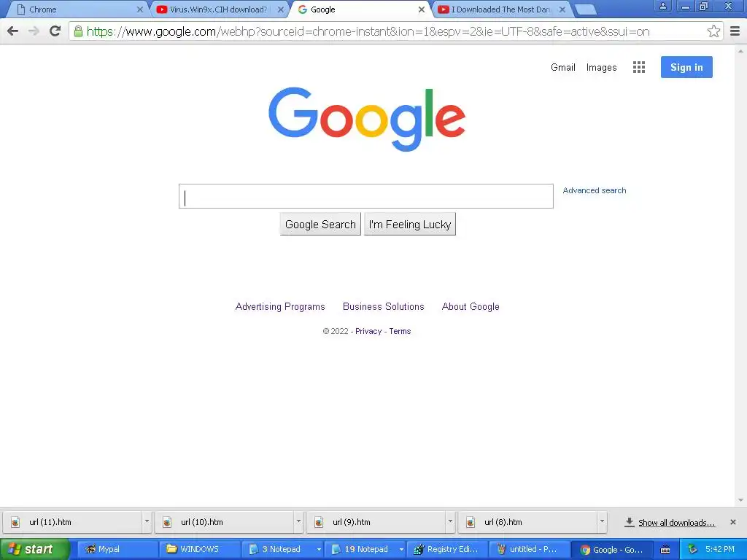Screen dimensions: 747x560
Task: Open the Images link
Action: click(x=601, y=68)
